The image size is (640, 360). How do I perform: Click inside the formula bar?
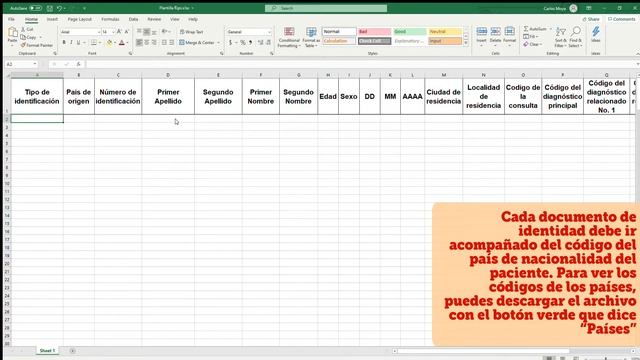coord(361,64)
